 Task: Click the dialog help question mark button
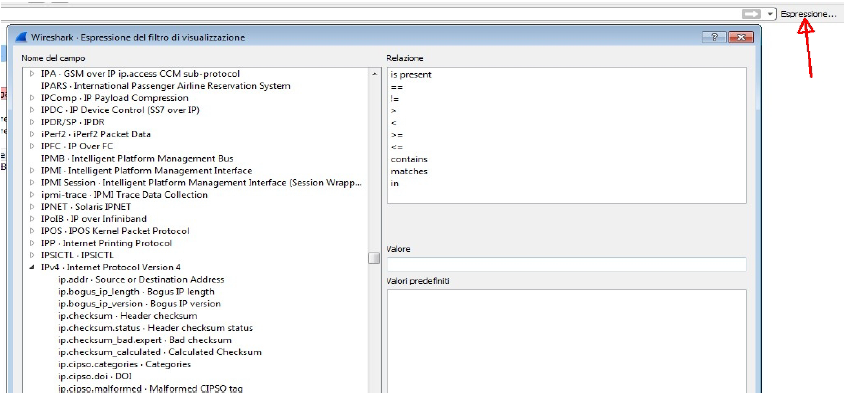715,37
